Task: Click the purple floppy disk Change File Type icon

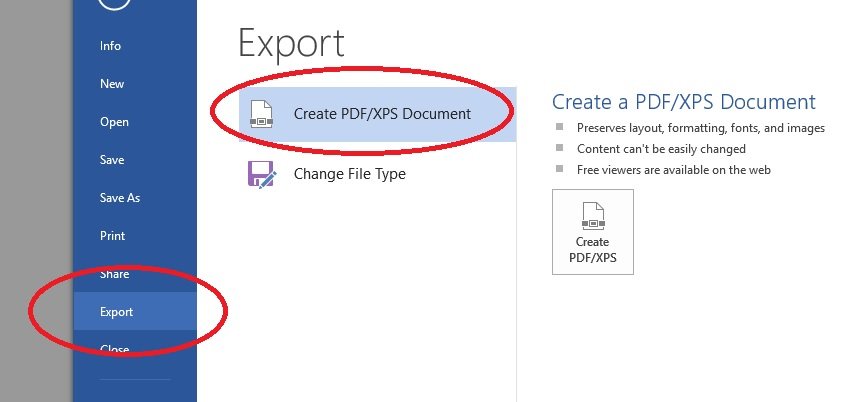Action: 260,174
